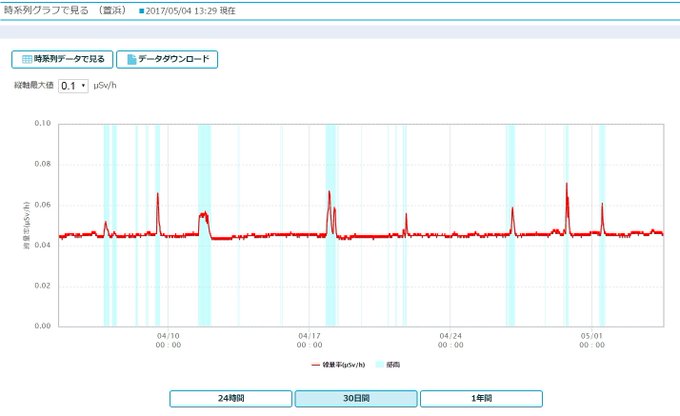Click the document icon in データダウンロード button

tap(132, 59)
